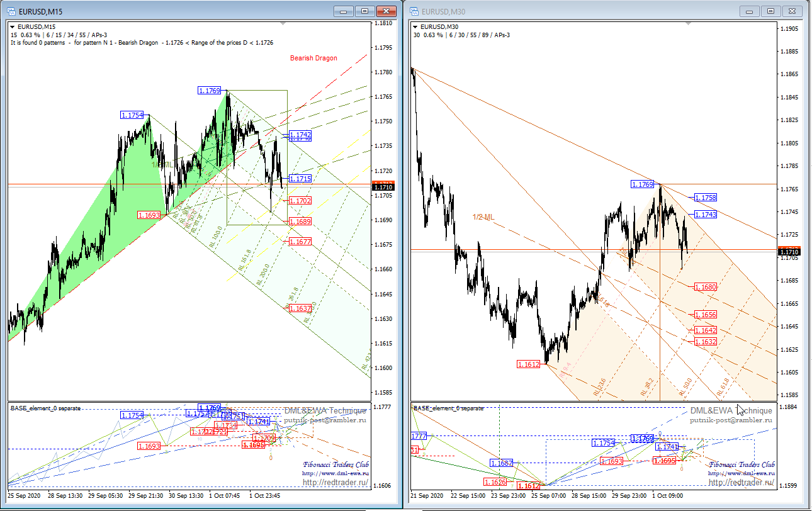This screenshot has width=812, height=511.
Task: Expand the arrow beside EURUSD,M15 chart label
Action: pos(13,27)
